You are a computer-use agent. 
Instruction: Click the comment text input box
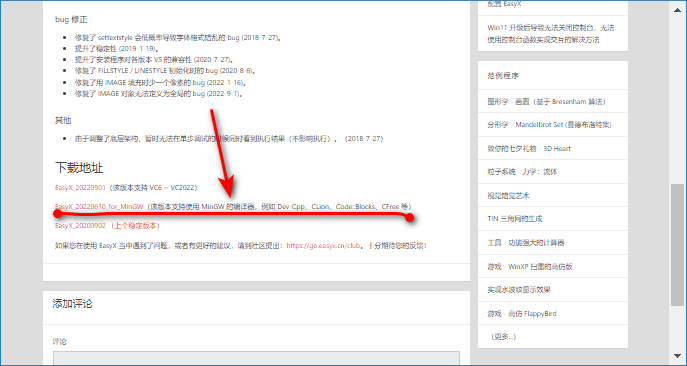coord(256,358)
